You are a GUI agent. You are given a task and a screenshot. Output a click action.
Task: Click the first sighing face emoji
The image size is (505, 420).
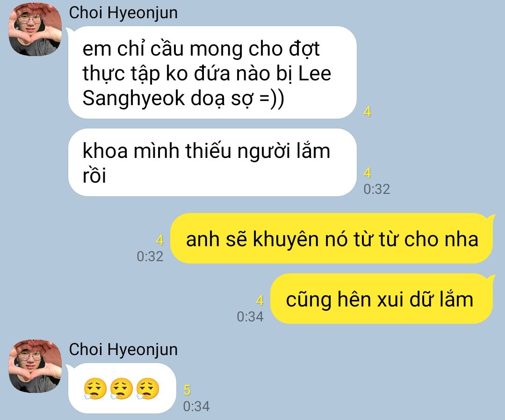(x=95, y=389)
